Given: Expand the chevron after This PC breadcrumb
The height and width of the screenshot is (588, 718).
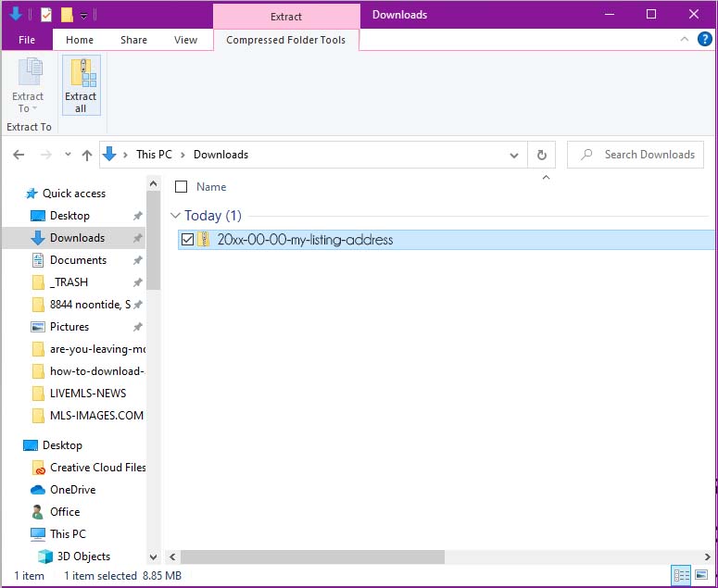Looking at the screenshot, I should coord(183,156).
